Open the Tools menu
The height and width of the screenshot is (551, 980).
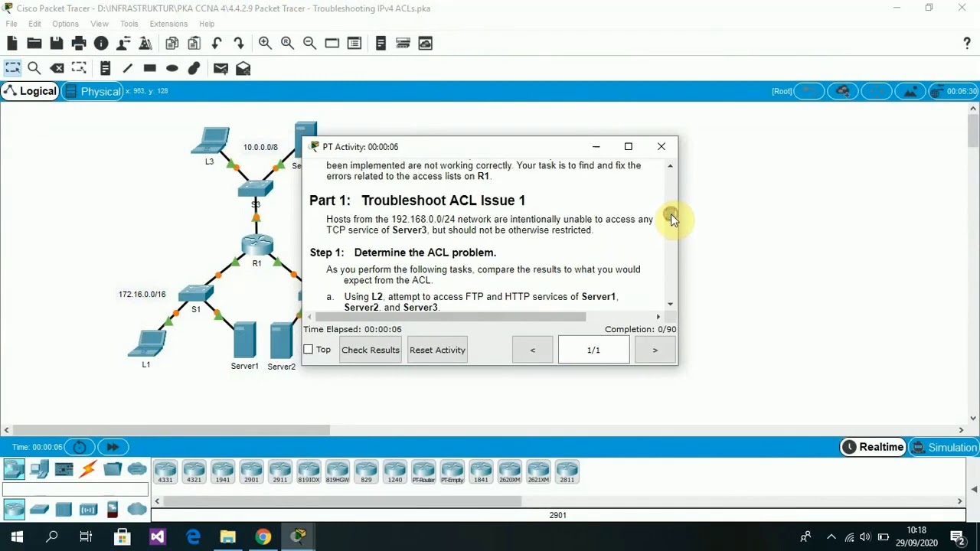click(129, 24)
